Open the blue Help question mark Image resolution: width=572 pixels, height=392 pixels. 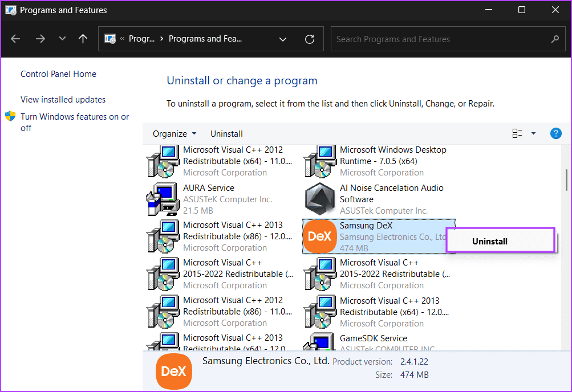(x=555, y=133)
